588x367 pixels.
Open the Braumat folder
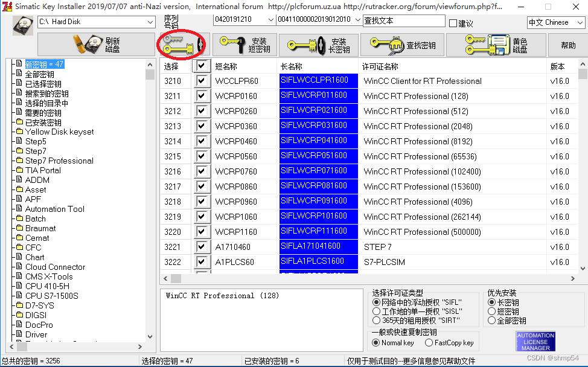40,228
